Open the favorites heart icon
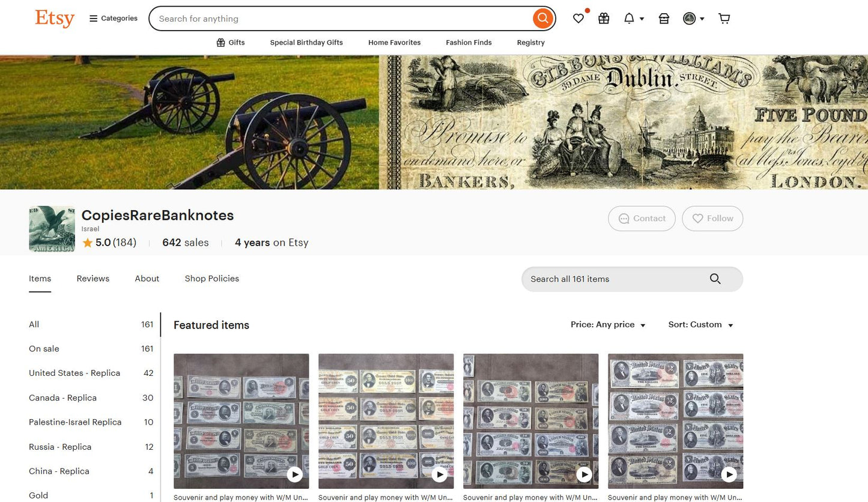The height and width of the screenshot is (502, 868). (x=578, y=19)
